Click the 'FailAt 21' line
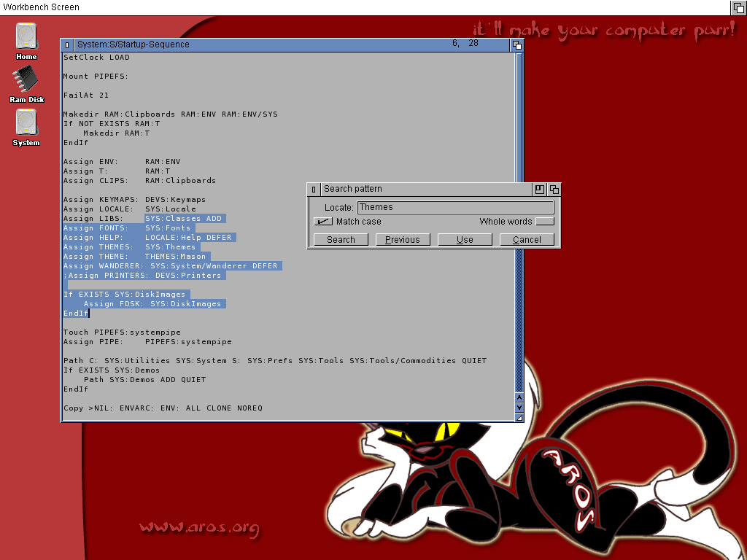This screenshot has height=560, width=747. (86, 96)
